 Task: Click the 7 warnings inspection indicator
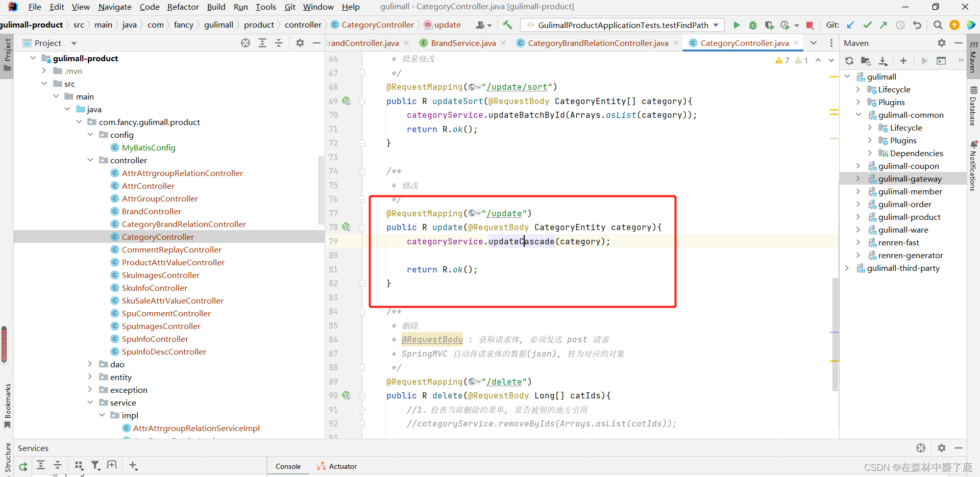(x=782, y=60)
